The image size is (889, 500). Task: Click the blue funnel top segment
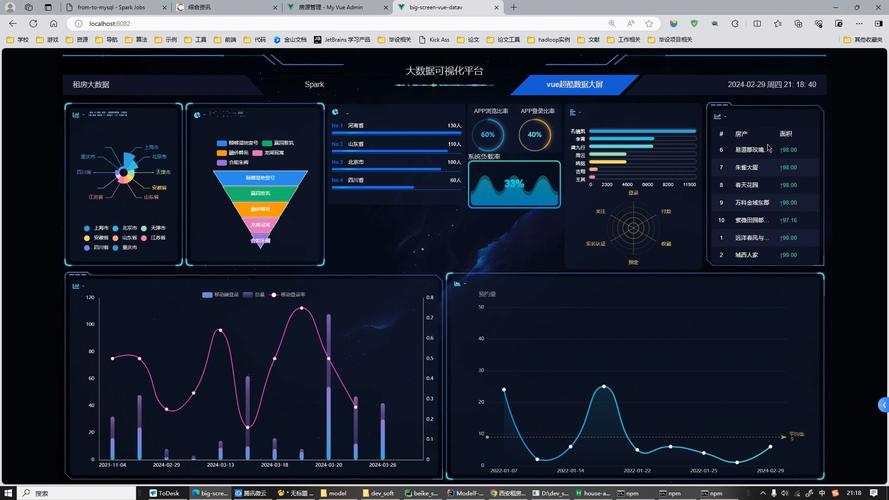(x=260, y=178)
